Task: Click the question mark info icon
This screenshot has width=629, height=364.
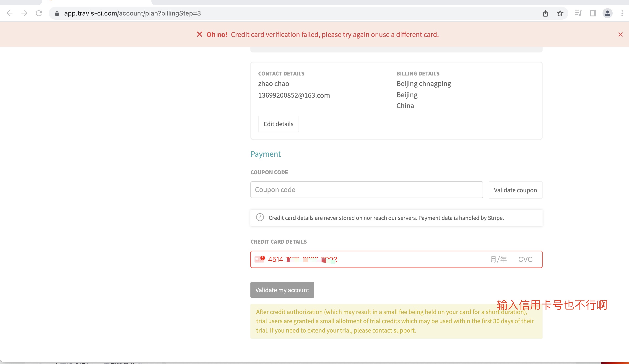Action: coord(260,217)
